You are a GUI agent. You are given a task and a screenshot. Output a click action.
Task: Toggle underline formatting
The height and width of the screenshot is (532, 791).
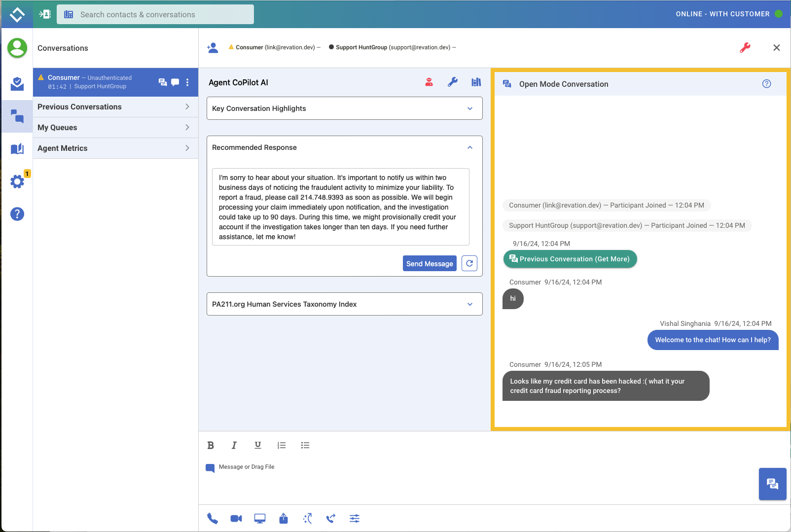257,445
